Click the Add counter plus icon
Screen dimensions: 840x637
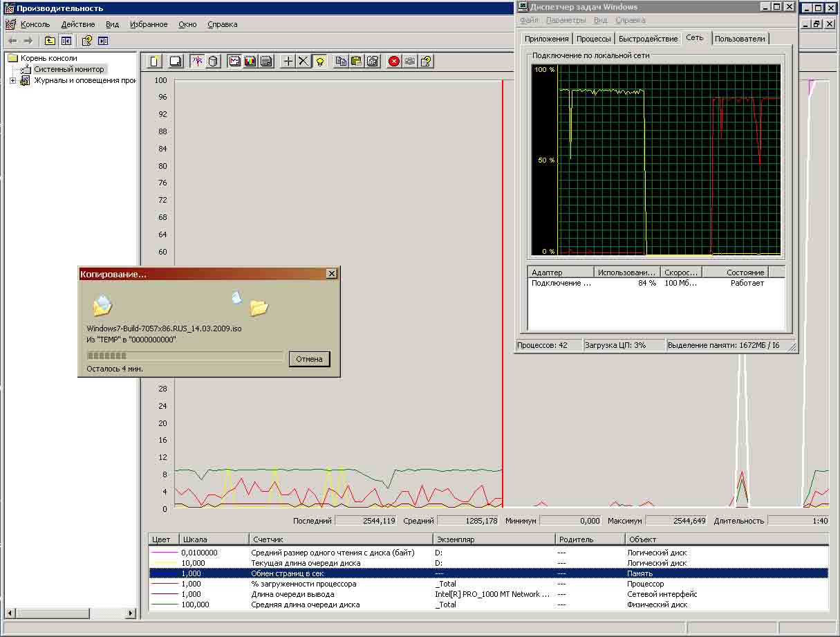288,61
